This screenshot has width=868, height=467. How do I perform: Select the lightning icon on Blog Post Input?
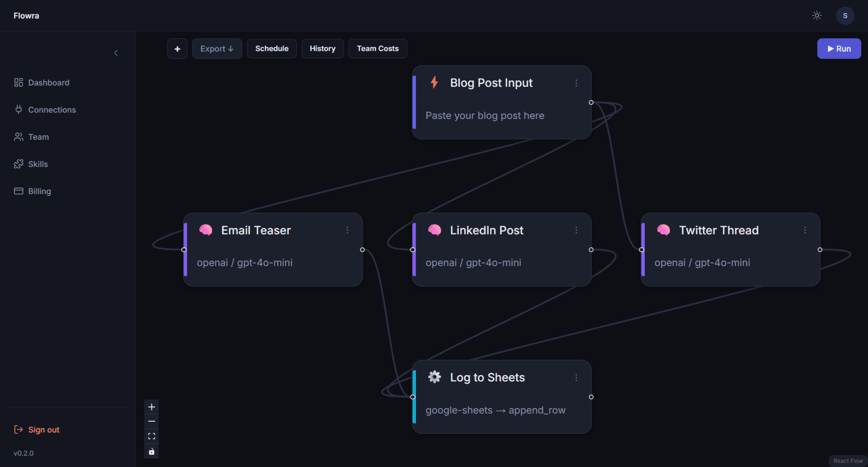(434, 82)
